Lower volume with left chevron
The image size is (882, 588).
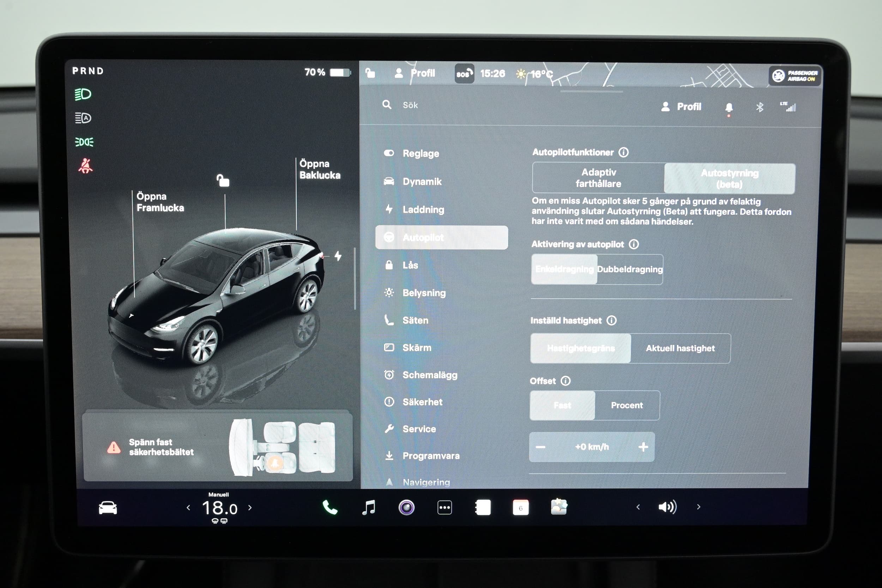coord(638,507)
